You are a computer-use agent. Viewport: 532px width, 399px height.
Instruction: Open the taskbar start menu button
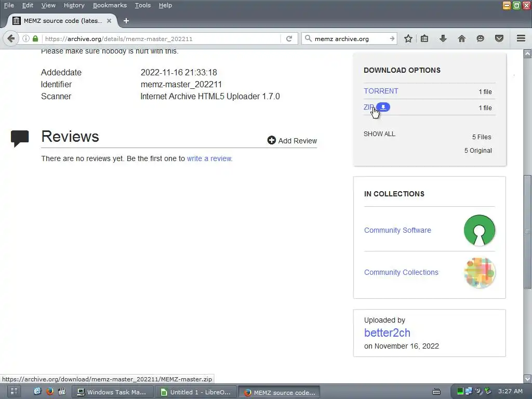(x=14, y=391)
